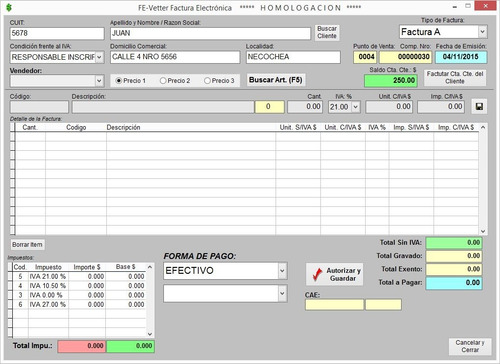Select the IVA 0.00 % tax row
The image size is (500, 364).
[x=79, y=295]
